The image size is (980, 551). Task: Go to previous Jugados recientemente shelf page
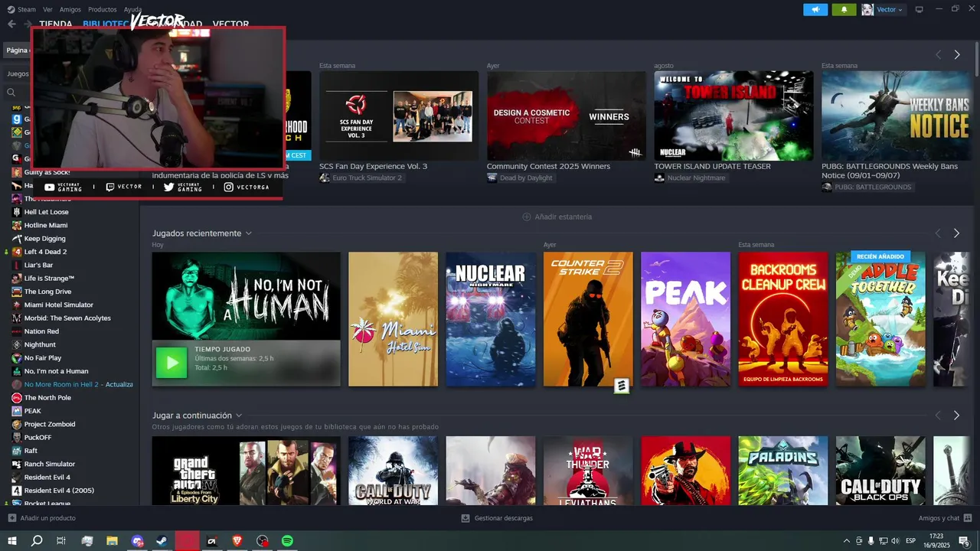pos(938,233)
